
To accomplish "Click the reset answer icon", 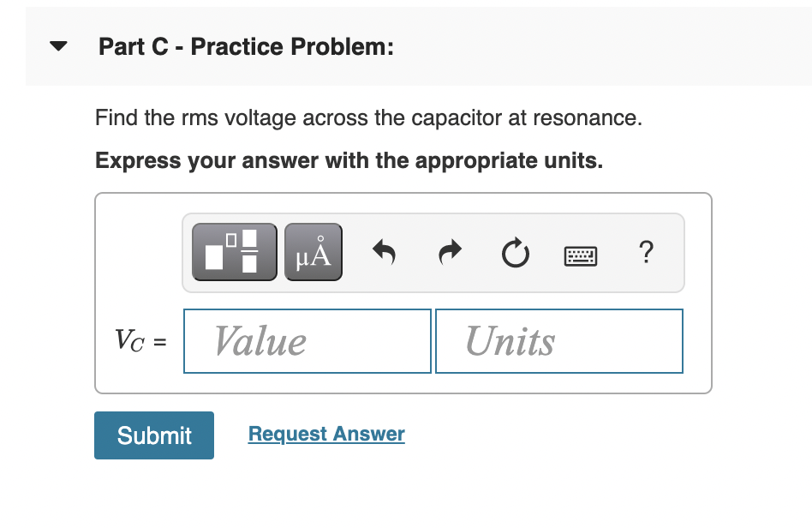I will coord(514,251).
